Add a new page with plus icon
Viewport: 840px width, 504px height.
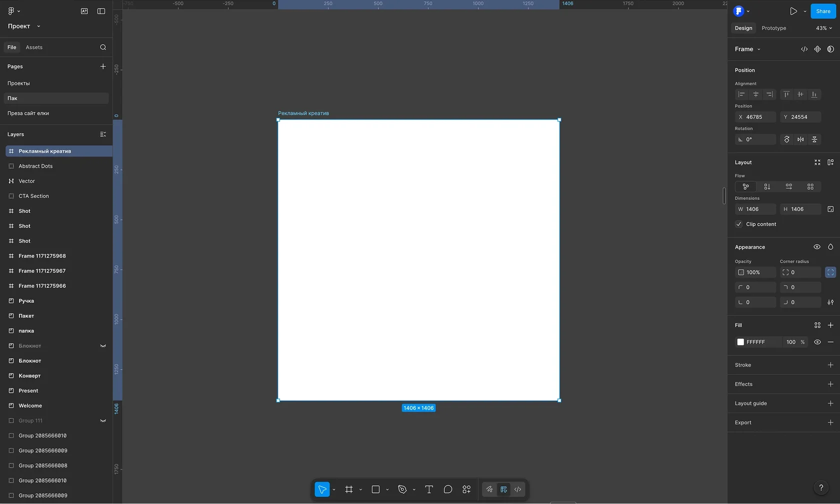click(103, 66)
